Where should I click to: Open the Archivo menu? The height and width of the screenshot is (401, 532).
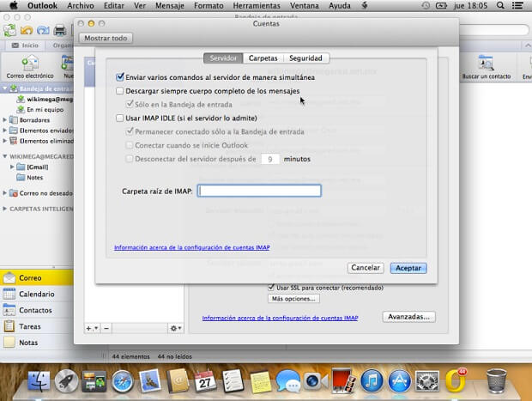coord(81,5)
